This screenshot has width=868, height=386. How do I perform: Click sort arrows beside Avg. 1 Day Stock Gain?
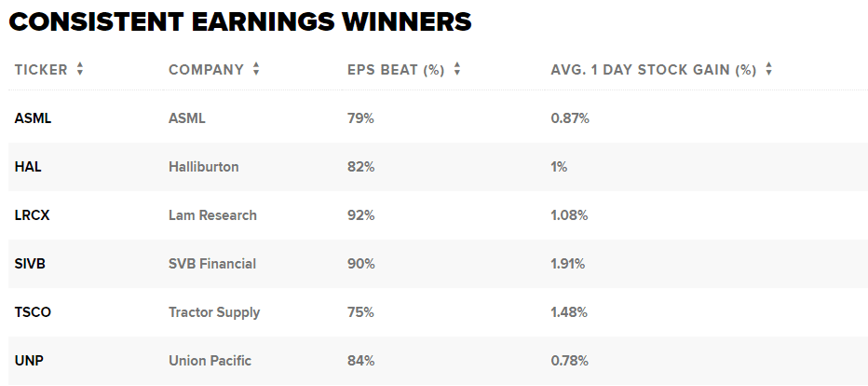point(769,70)
